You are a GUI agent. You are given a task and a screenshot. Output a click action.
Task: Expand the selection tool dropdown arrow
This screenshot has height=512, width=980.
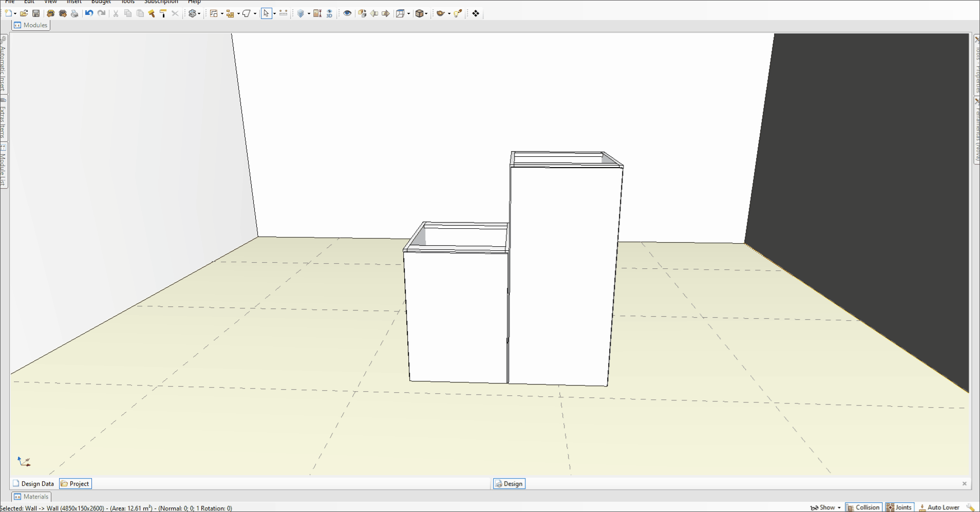coord(274,14)
